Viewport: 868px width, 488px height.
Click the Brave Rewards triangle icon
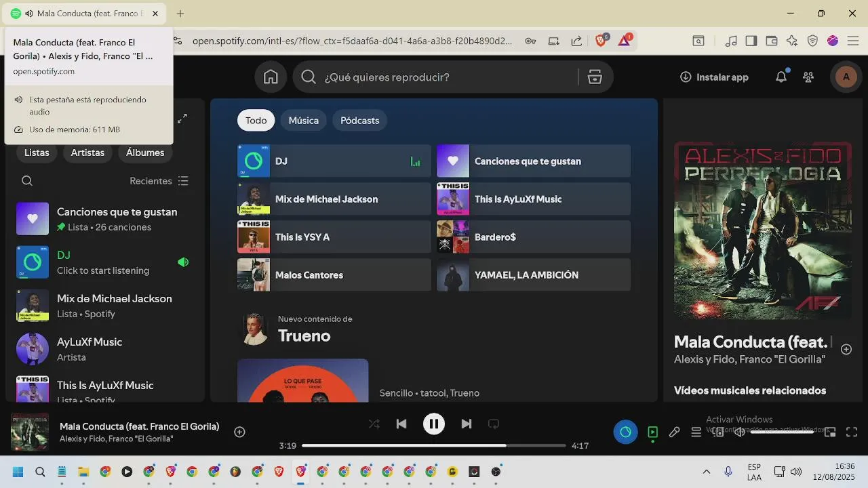click(625, 41)
